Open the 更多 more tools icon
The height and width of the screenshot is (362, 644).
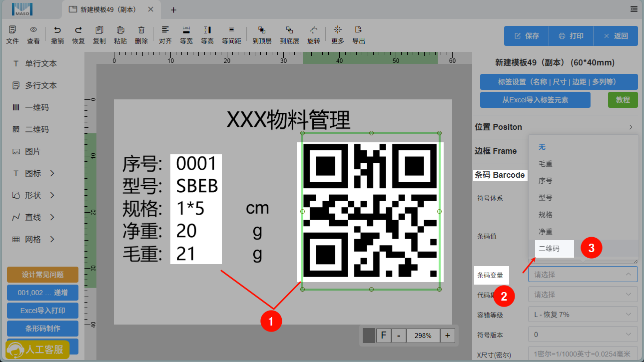338,30
